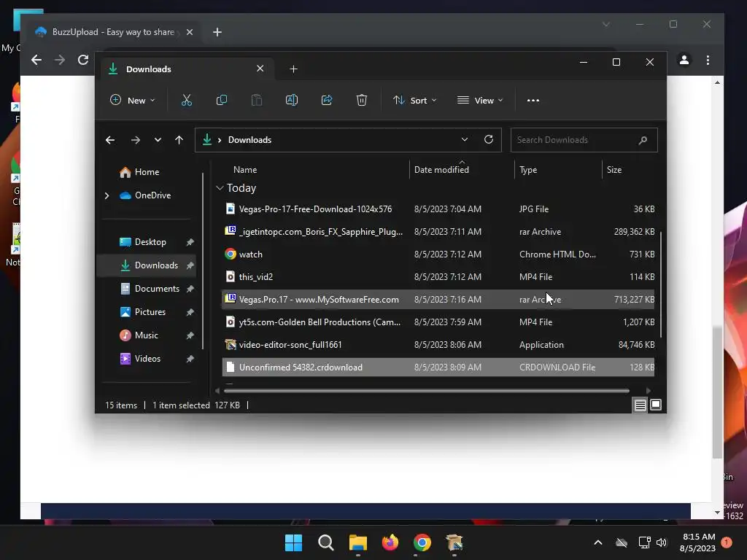Select the watch Chrome HTML file
This screenshot has height=560, width=747.
point(438,254)
